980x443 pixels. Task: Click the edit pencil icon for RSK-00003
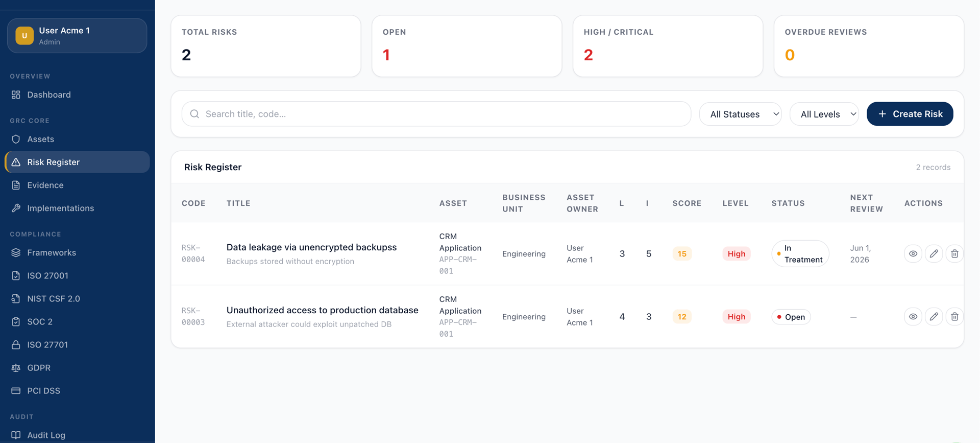tap(934, 317)
